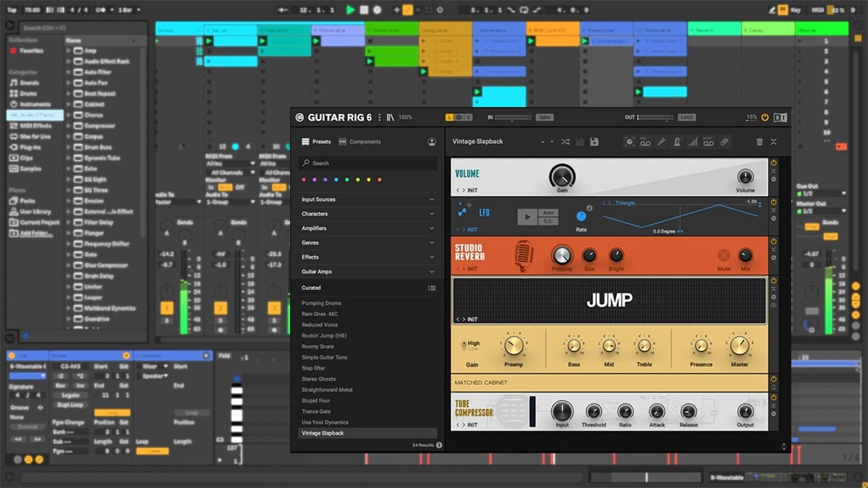Click the LFO play button
The image size is (868, 488).
(x=527, y=216)
